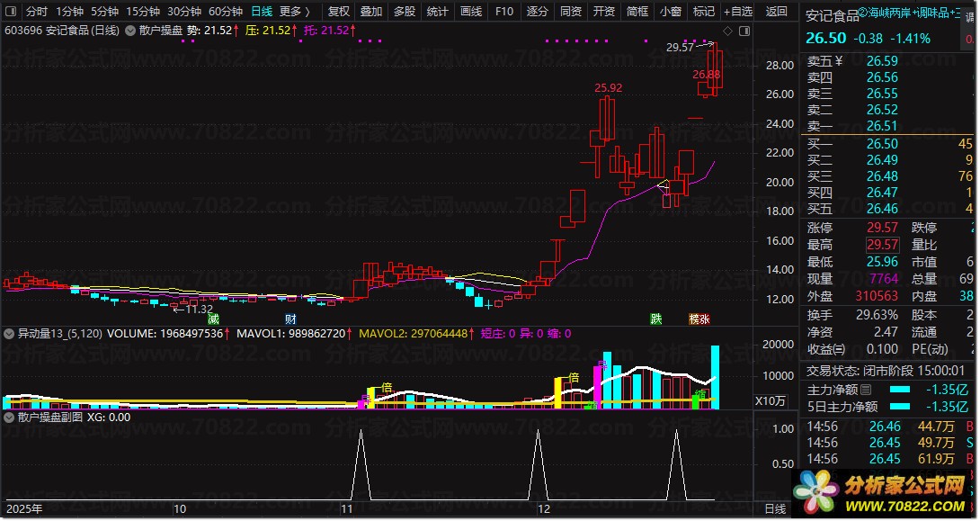This screenshot has width=980, height=521.
Task: Click the diamond marker icon above the chart
Action: coord(727,31)
